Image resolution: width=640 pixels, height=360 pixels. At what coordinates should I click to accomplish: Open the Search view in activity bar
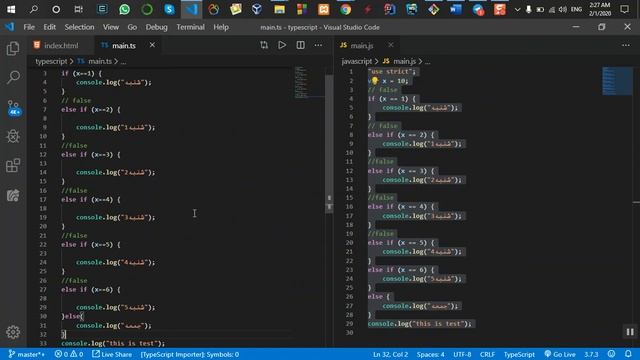click(13, 77)
